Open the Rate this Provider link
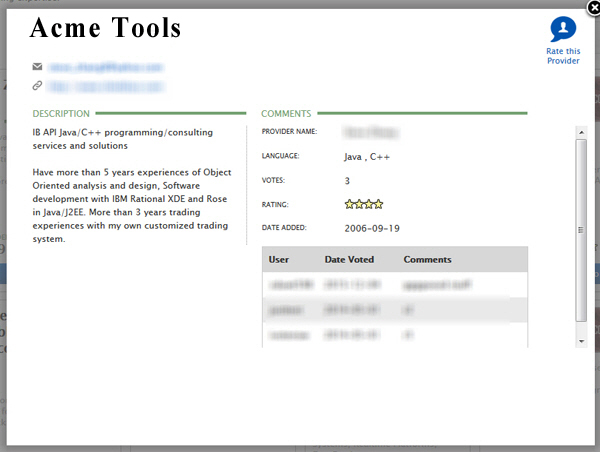Viewport: 600px width, 452px height. pyautogui.click(x=563, y=56)
